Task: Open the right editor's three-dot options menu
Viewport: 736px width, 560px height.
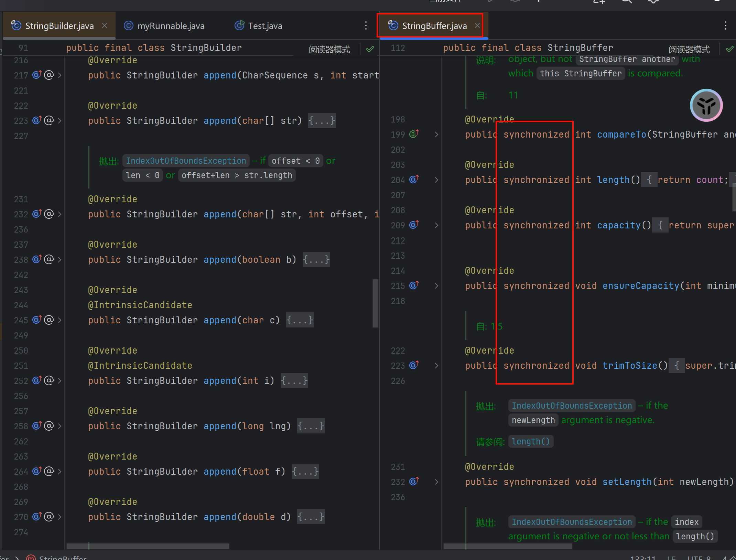Action: coord(725,26)
